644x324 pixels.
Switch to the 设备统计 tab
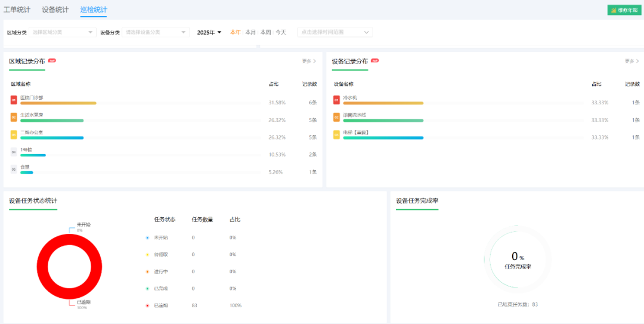pyautogui.click(x=55, y=10)
